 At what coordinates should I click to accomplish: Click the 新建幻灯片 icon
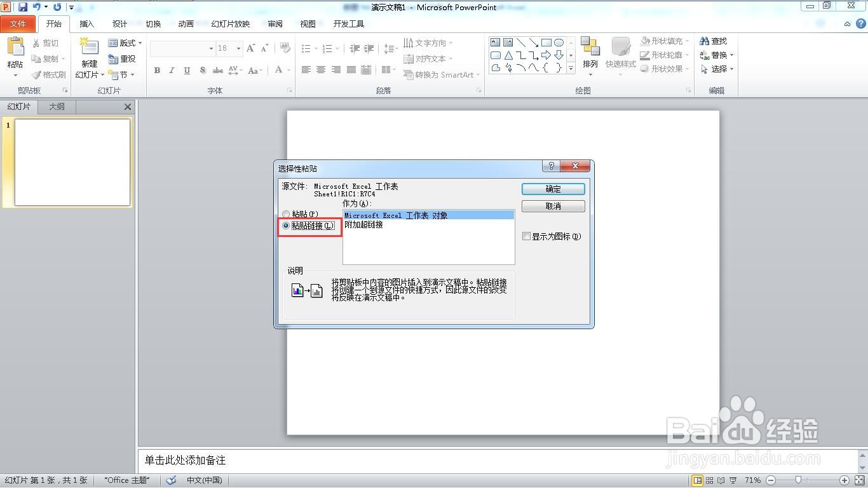[90, 47]
